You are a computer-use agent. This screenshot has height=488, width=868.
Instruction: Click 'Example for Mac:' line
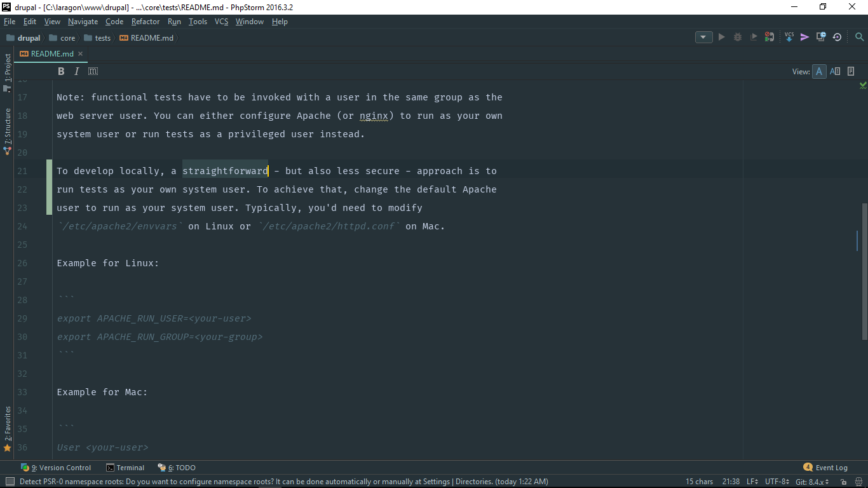[x=102, y=392]
